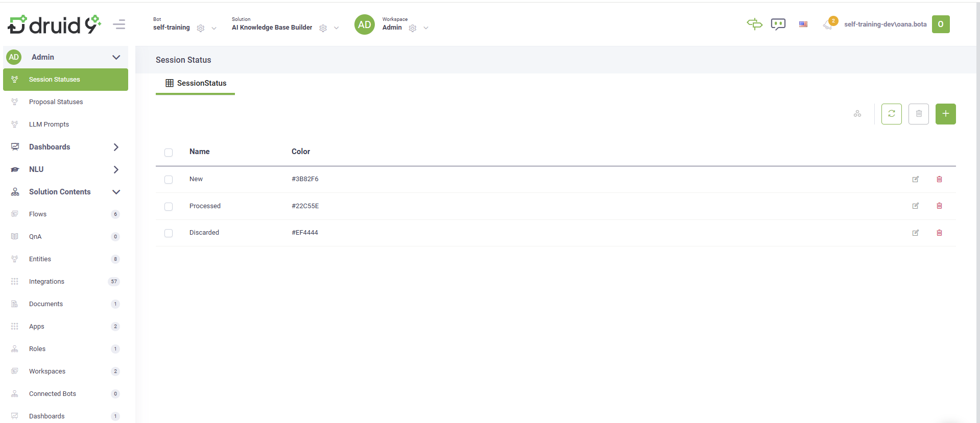Open Workspace Admin settings gear
Image resolution: width=980 pixels, height=423 pixels.
click(x=413, y=28)
